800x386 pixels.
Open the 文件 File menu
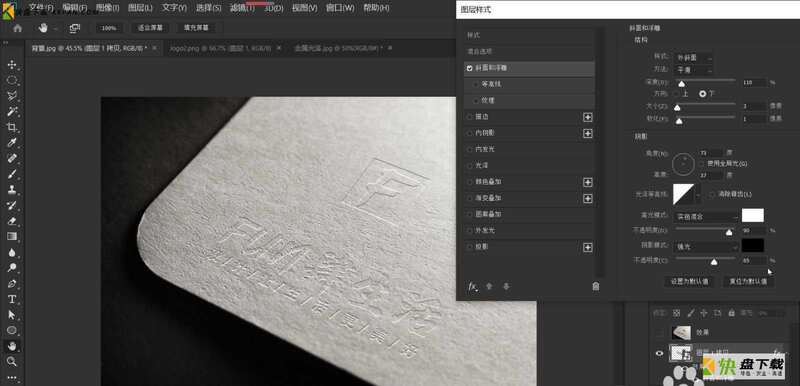pyautogui.click(x=41, y=8)
